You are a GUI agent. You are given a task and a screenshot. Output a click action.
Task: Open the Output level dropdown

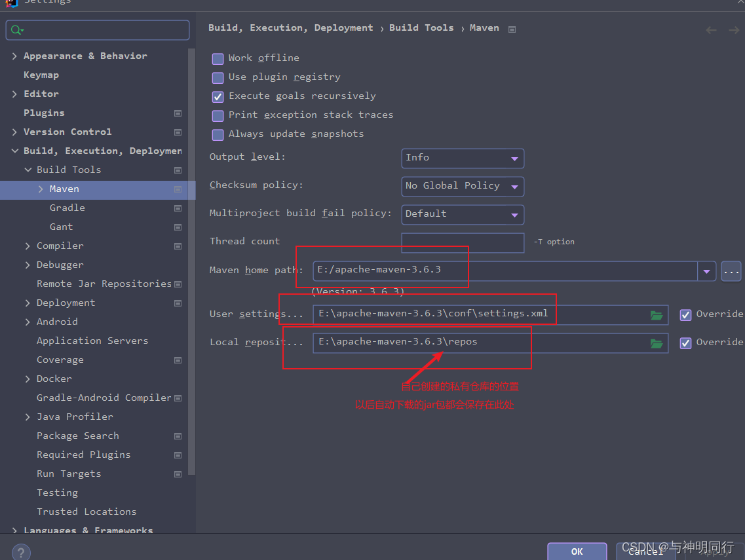pos(463,158)
